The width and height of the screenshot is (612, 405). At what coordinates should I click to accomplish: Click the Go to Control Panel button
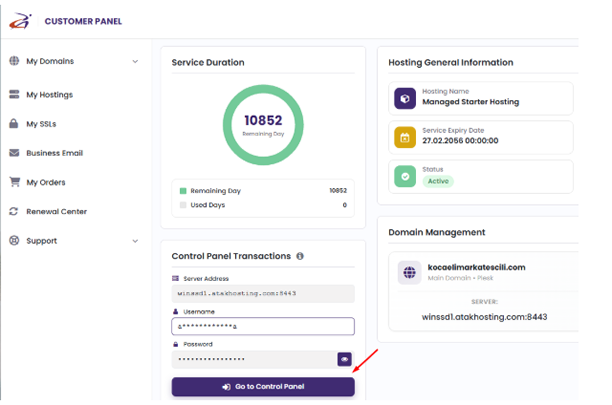coord(263,387)
